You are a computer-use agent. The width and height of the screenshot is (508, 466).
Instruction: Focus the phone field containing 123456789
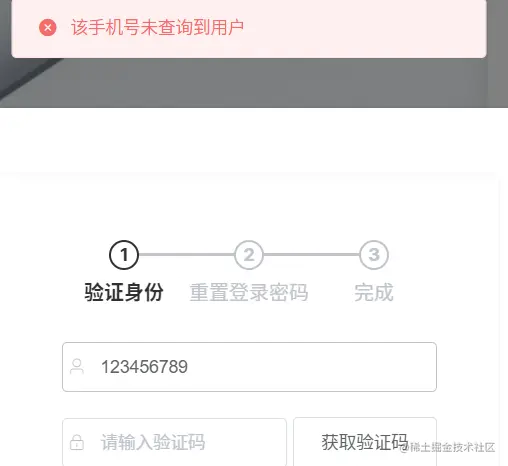(x=249, y=367)
